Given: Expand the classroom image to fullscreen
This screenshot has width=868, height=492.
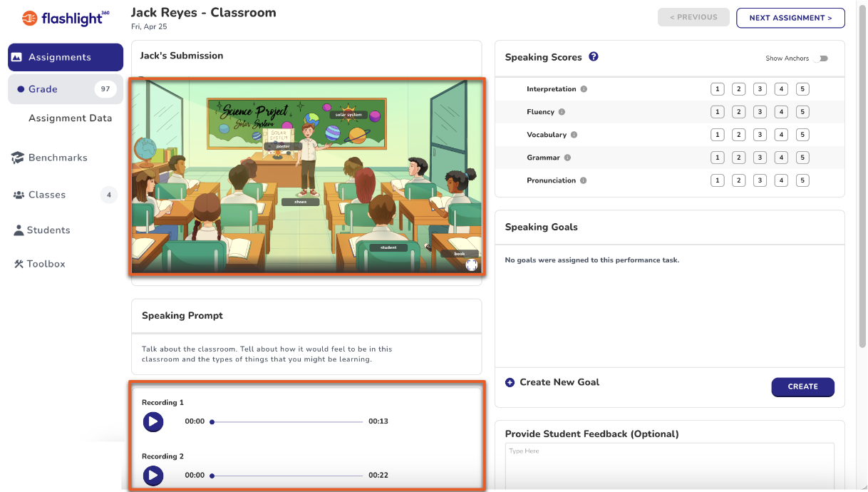Looking at the screenshot, I should coord(472,265).
